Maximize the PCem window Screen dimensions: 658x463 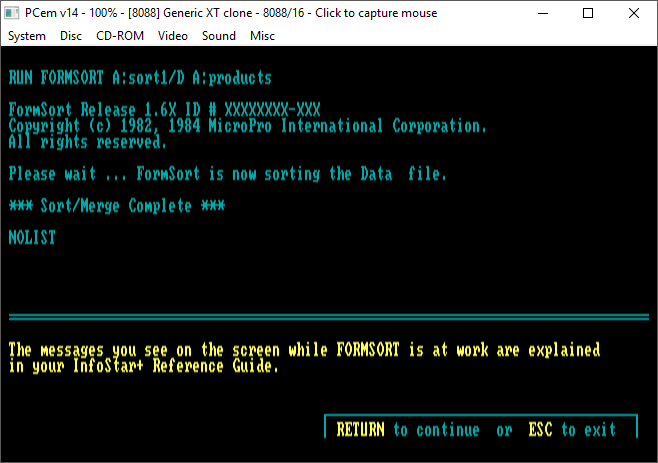pos(588,13)
